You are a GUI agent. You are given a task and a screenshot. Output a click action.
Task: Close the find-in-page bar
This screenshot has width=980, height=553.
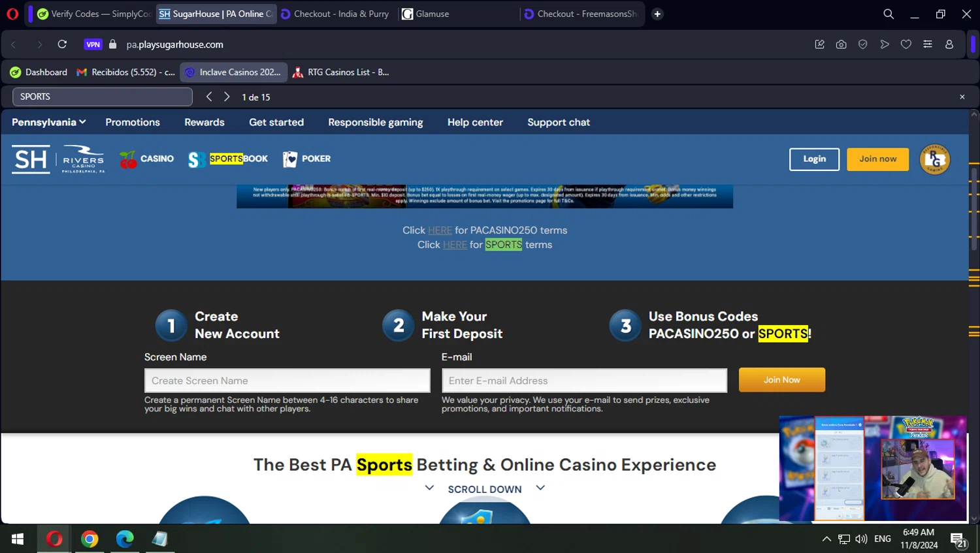pos(962,97)
